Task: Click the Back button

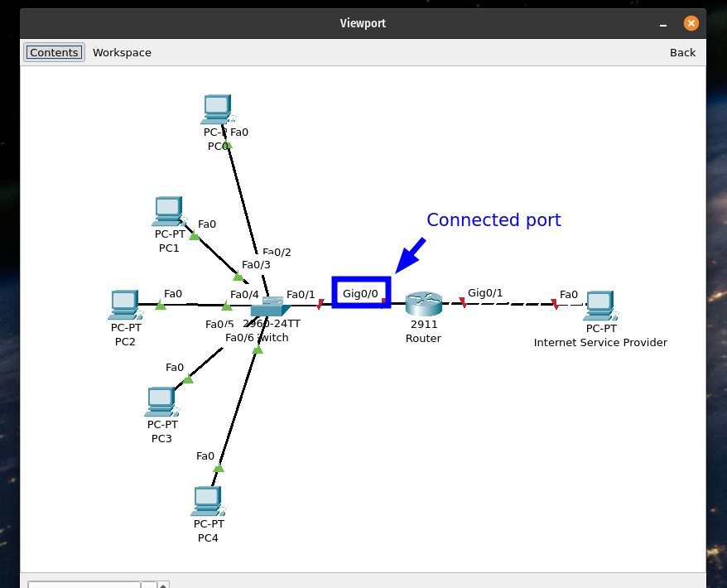Action: 682,52
